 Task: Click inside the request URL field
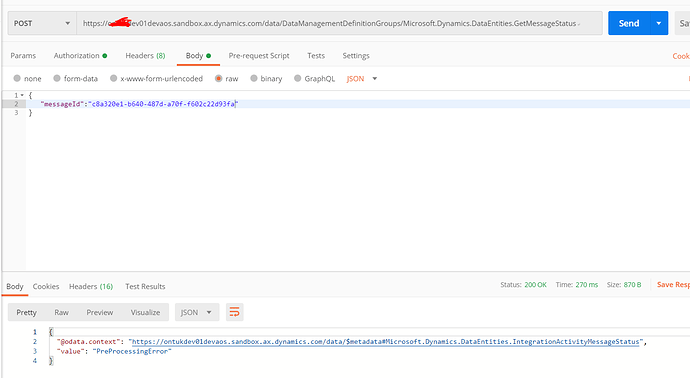coord(339,23)
